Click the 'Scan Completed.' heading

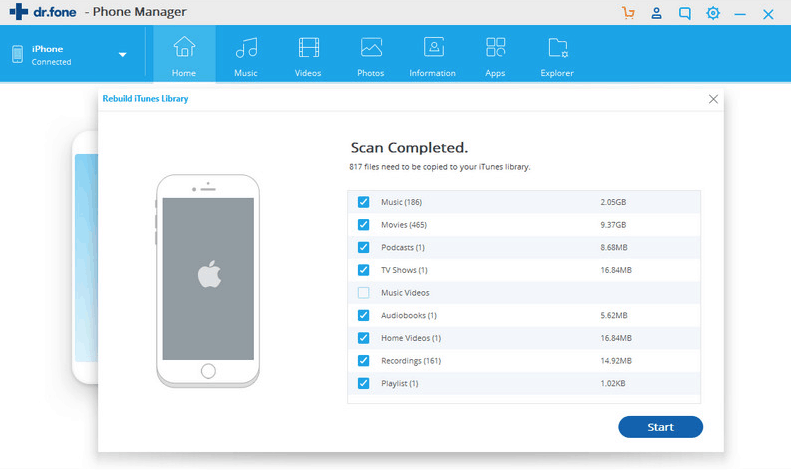[x=409, y=148]
